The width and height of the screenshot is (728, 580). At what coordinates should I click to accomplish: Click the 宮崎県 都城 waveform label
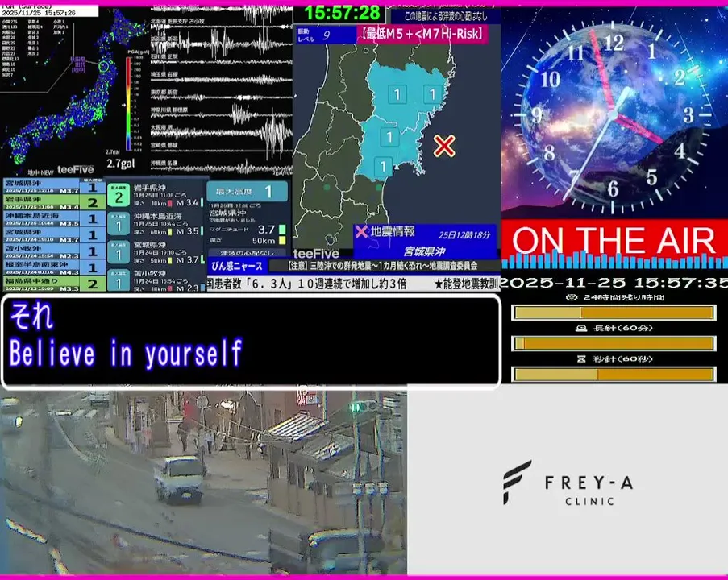pyautogui.click(x=164, y=145)
